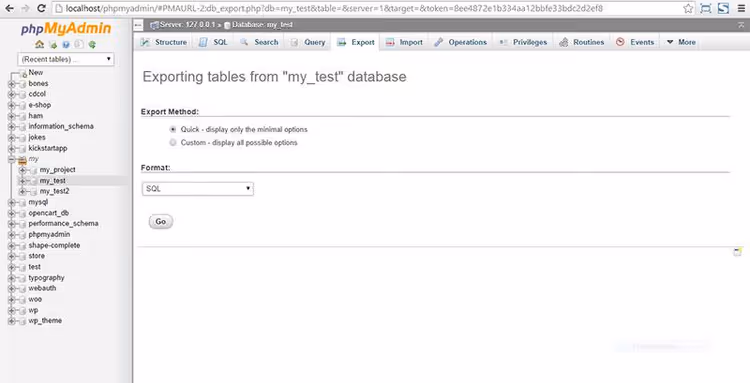This screenshot has height=383, width=750.
Task: Click database icon beside my_project
Action: pos(33,170)
